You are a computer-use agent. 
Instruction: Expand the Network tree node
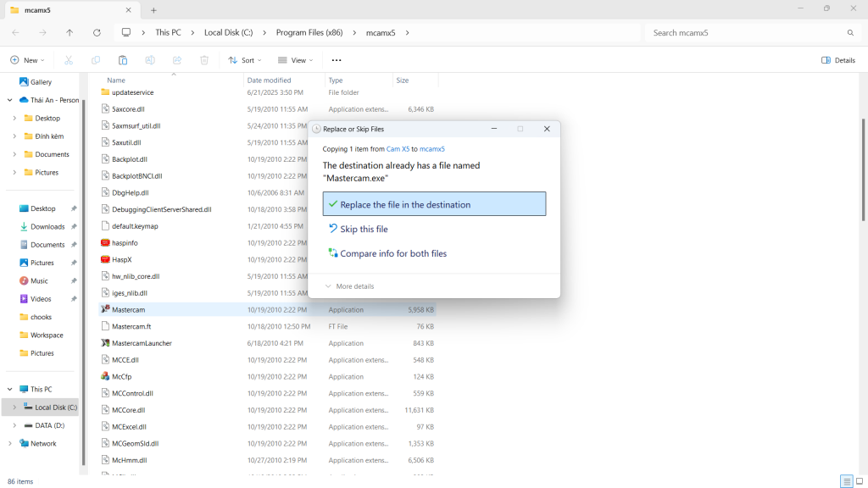pos(10,443)
